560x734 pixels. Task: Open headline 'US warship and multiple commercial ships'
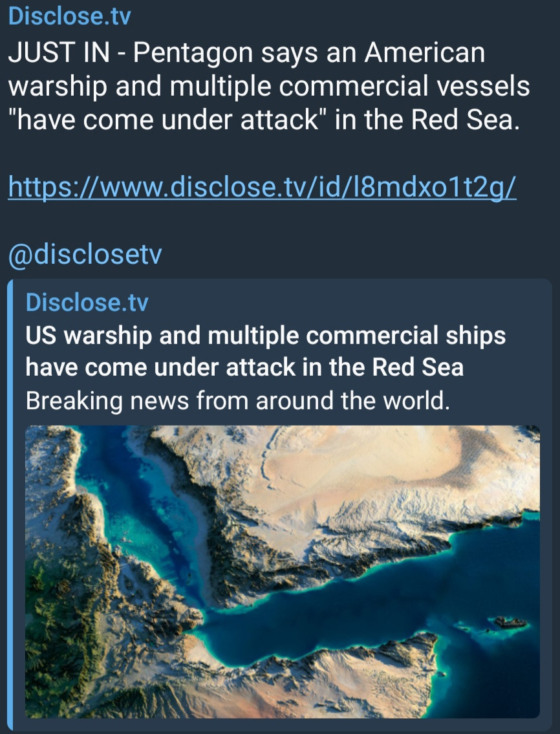pos(266,336)
